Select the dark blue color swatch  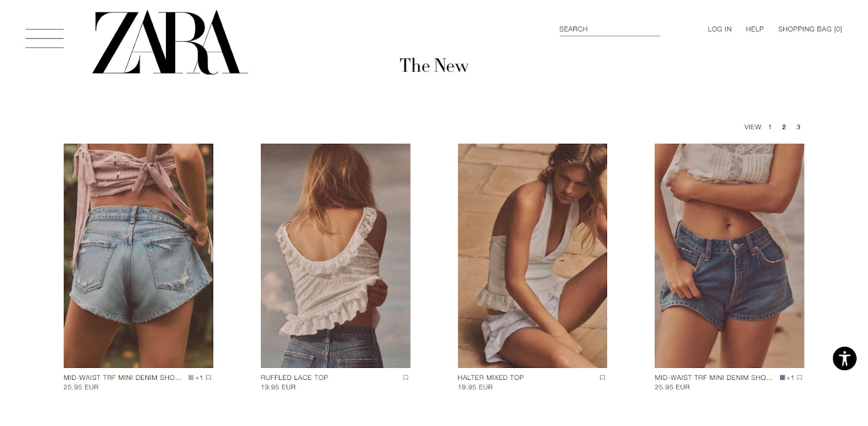[782, 378]
